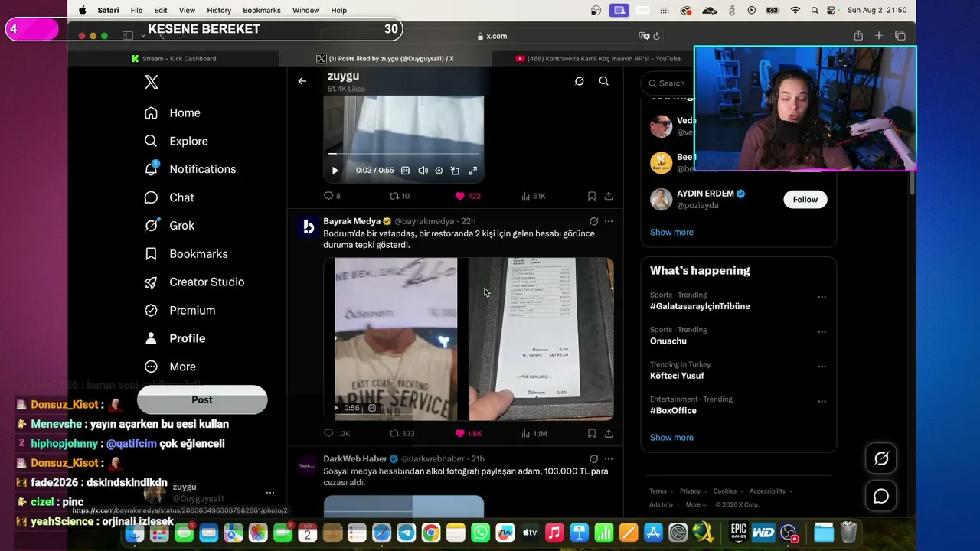Reply to the post with 8 comments
The image size is (980, 551).
pos(332,196)
